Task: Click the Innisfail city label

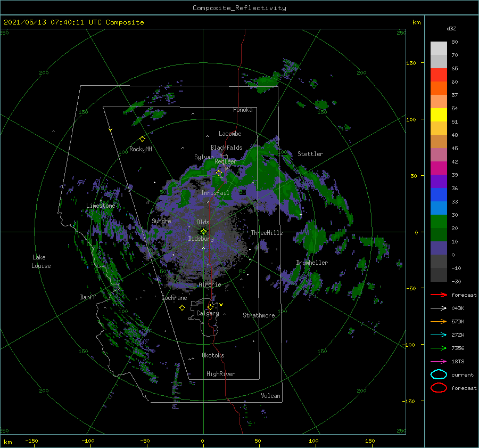Action: tap(215, 193)
